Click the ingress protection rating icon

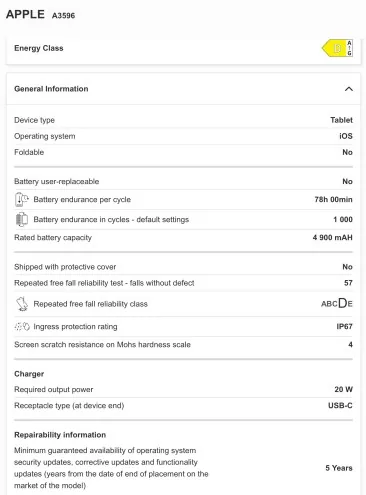click(22, 326)
